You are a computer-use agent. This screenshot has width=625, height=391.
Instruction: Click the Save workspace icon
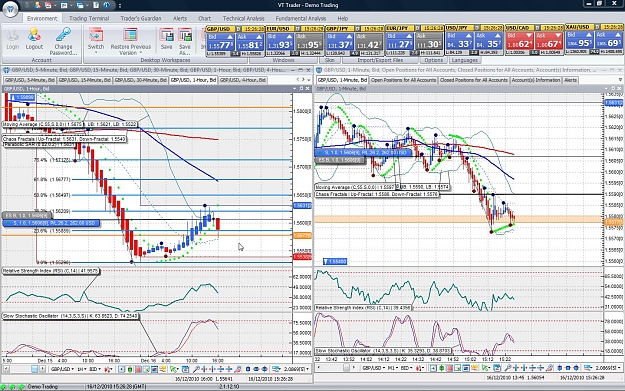click(167, 39)
